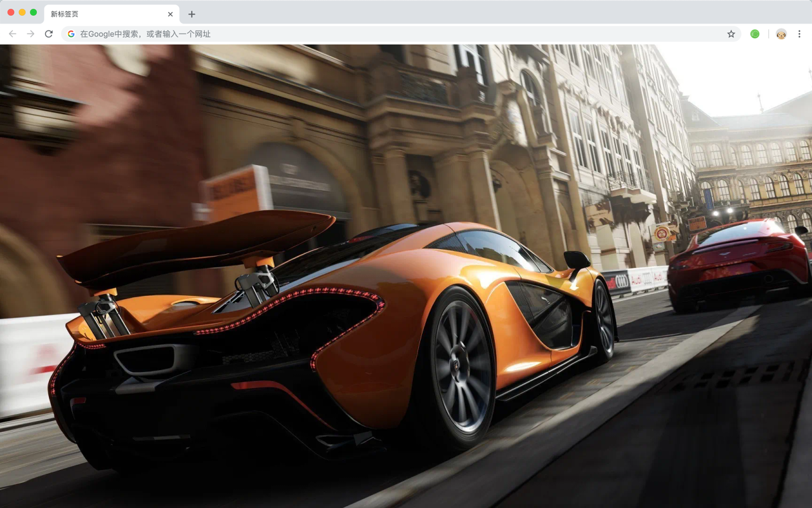Focus the Google search address bar
Image resolution: width=812 pixels, height=508 pixels.
(401, 34)
